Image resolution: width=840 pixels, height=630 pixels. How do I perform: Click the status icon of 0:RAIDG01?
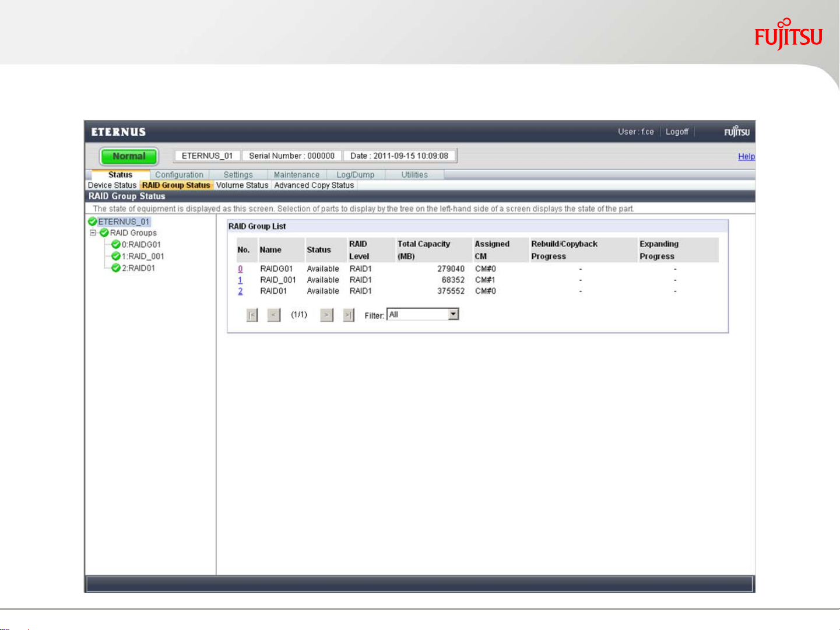(115, 244)
